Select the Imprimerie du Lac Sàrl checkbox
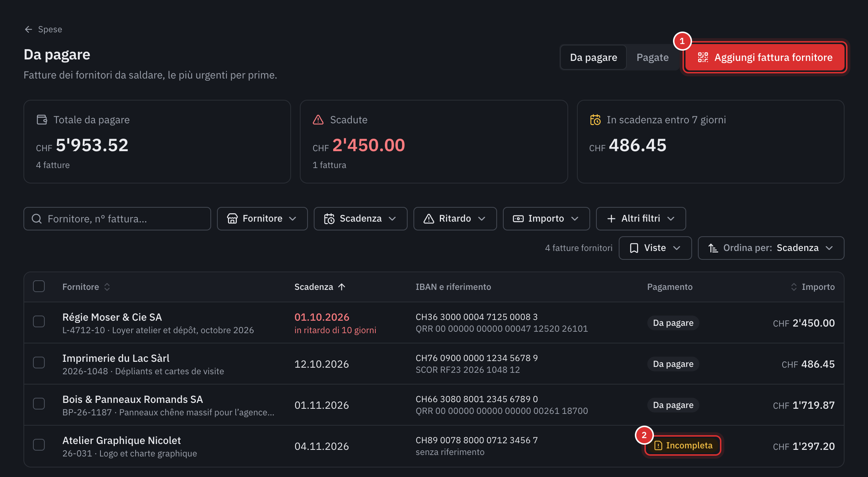 coord(39,363)
